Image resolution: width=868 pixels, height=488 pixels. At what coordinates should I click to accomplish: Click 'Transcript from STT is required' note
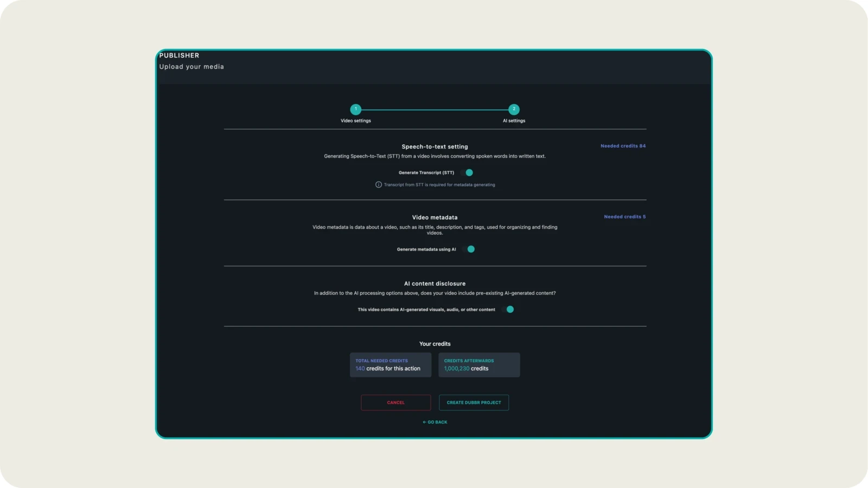(x=439, y=185)
